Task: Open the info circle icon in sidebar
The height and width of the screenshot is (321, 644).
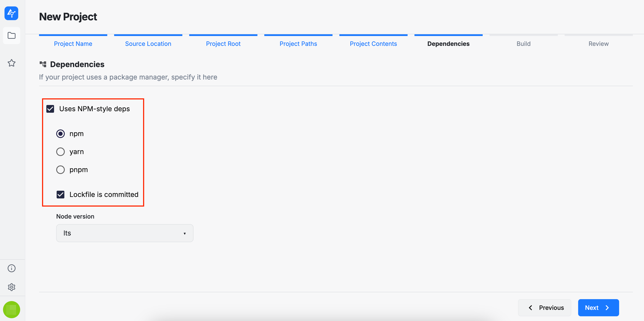Action: [x=12, y=268]
